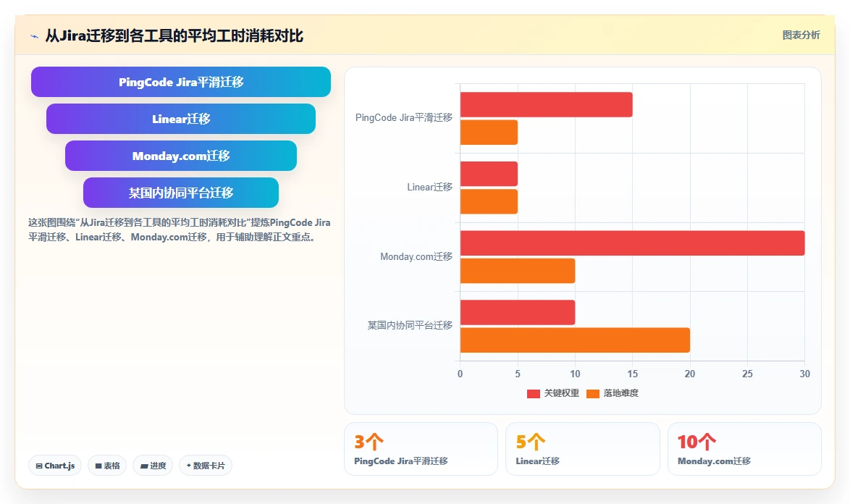Click the title 从Jira迁移到各工具的平均工时消耗对比
The height and width of the screenshot is (504, 850).
click(x=174, y=35)
